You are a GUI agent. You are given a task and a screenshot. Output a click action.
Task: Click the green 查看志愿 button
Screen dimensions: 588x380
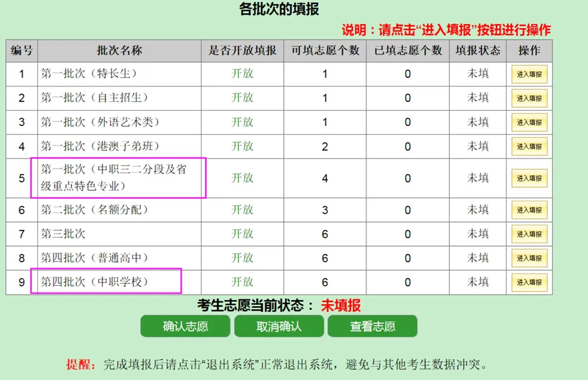coord(372,326)
